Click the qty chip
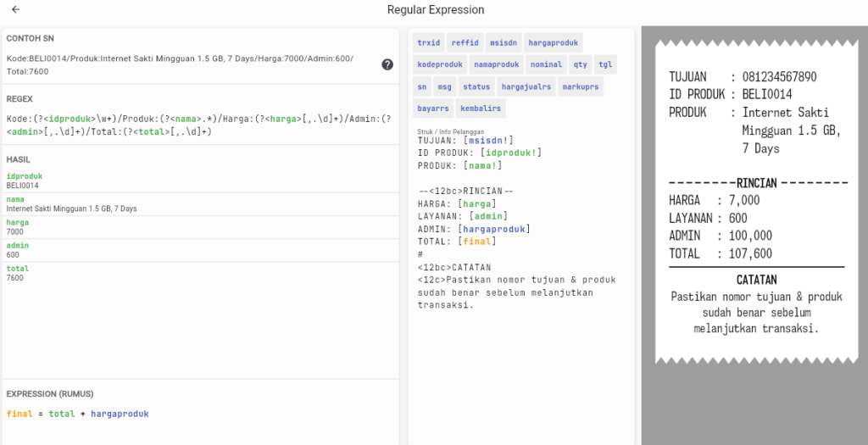868x445 pixels. (580, 64)
